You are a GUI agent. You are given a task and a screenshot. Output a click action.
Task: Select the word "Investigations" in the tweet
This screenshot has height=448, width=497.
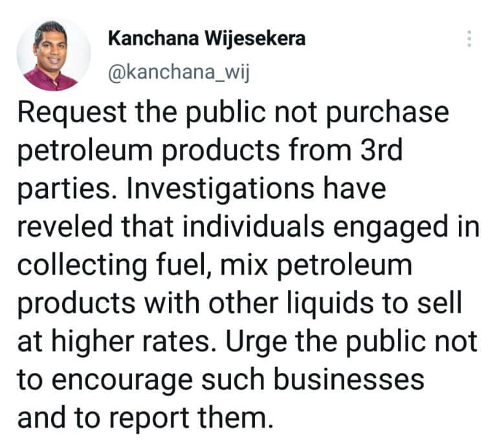click(x=221, y=189)
